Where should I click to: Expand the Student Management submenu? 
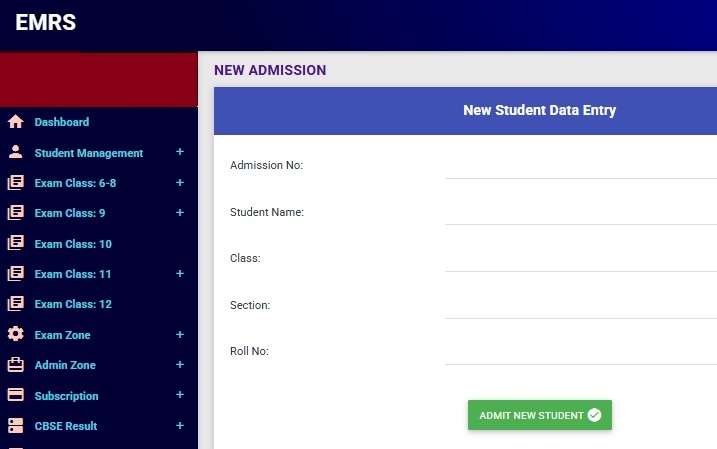coord(180,152)
